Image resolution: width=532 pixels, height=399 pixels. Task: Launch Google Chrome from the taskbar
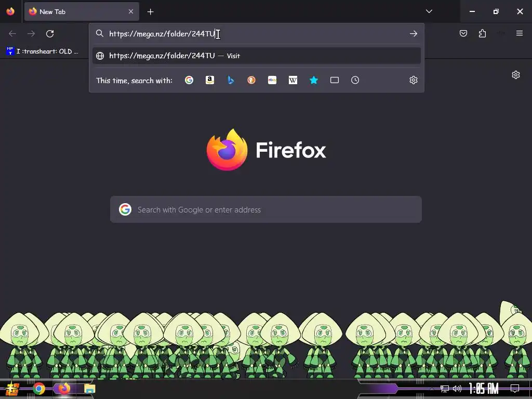coord(38,389)
